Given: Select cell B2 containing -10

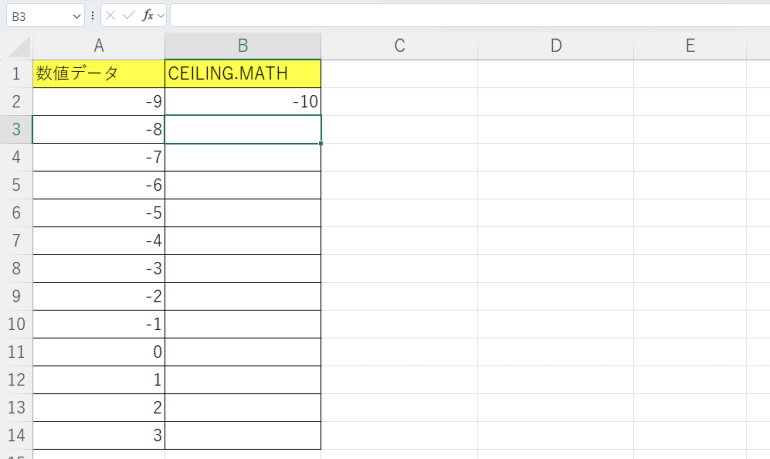Looking at the screenshot, I should (x=243, y=102).
